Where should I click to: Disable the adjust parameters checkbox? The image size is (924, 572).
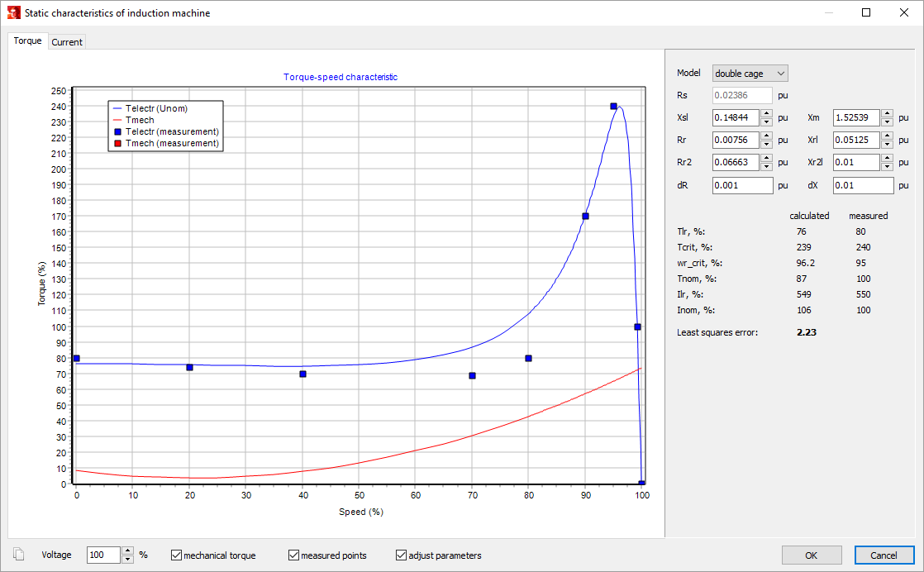[x=402, y=555]
